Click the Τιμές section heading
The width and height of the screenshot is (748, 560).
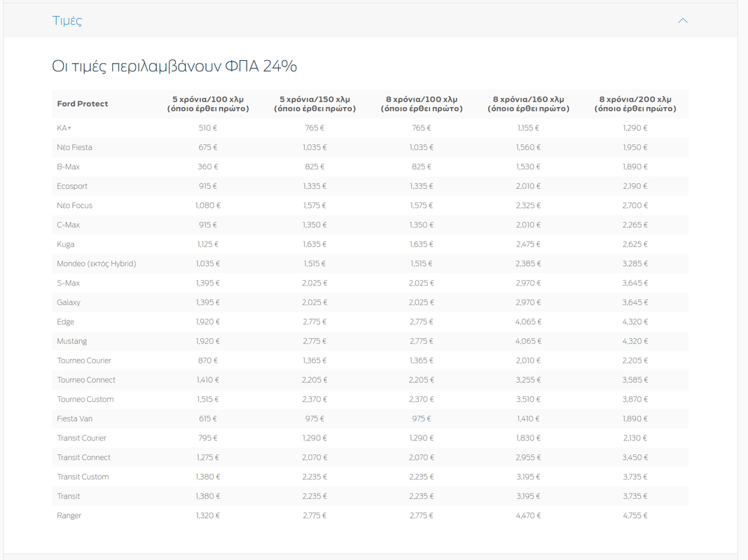[67, 20]
